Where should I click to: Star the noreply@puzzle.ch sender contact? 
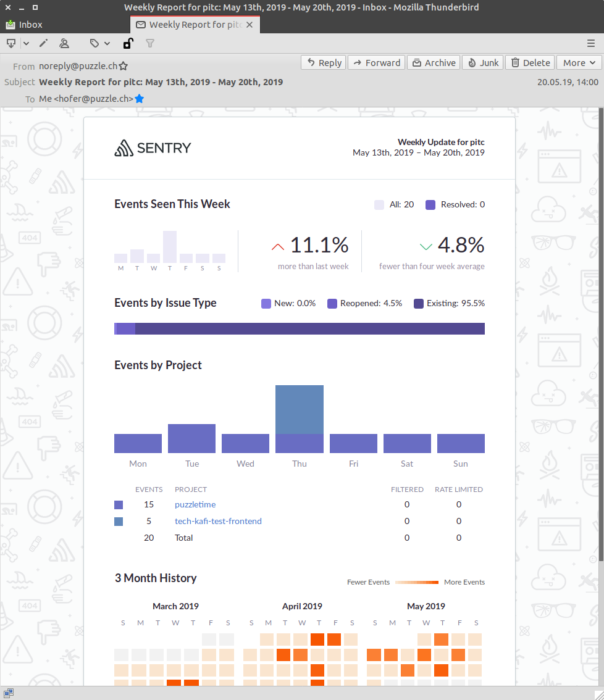coord(124,66)
